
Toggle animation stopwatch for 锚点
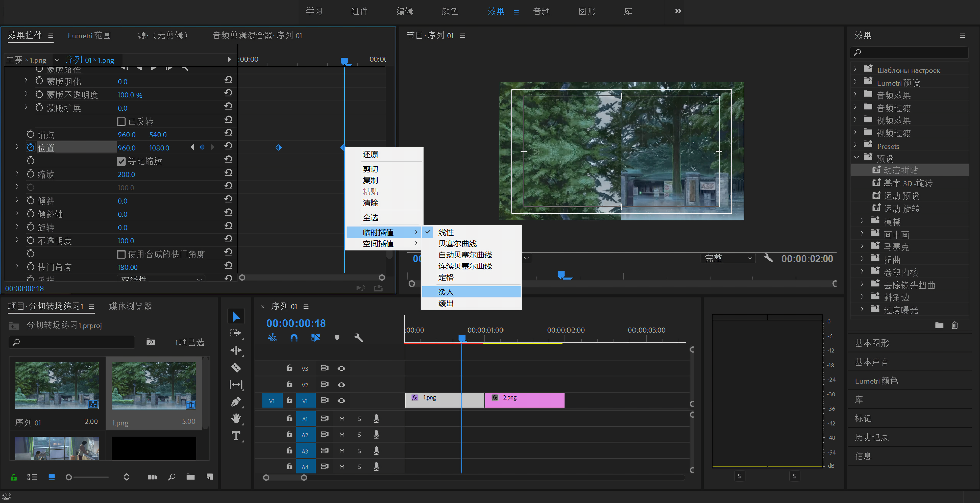30,134
